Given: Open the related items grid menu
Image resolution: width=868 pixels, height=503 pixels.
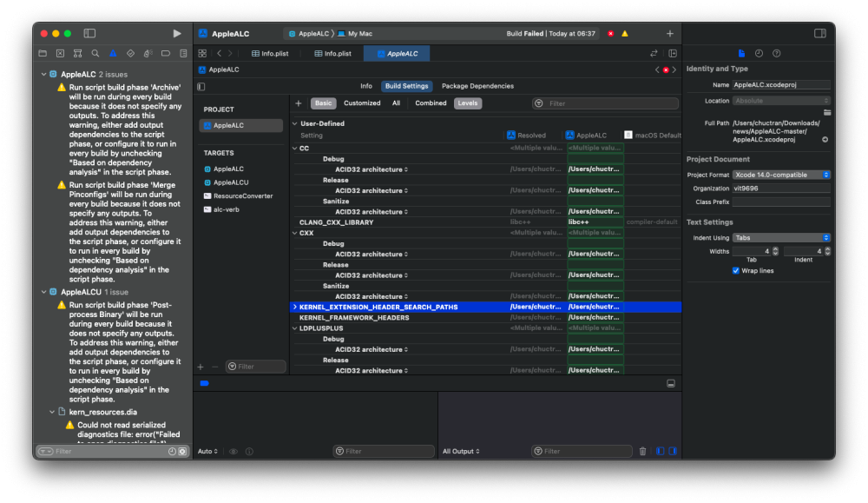Looking at the screenshot, I should point(202,54).
